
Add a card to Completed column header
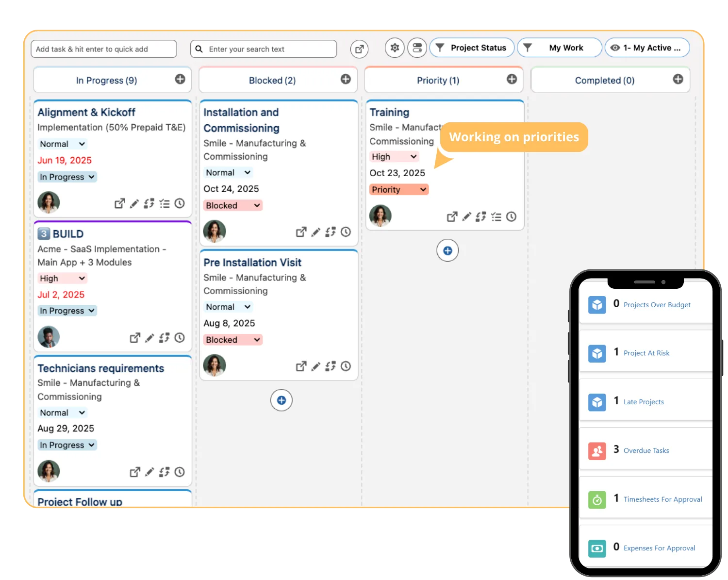[x=678, y=79]
